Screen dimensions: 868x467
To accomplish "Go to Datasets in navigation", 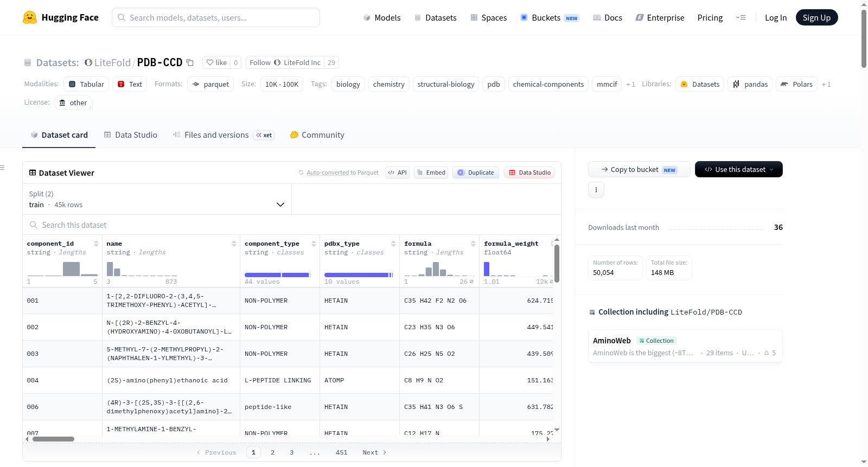I will (436, 17).
